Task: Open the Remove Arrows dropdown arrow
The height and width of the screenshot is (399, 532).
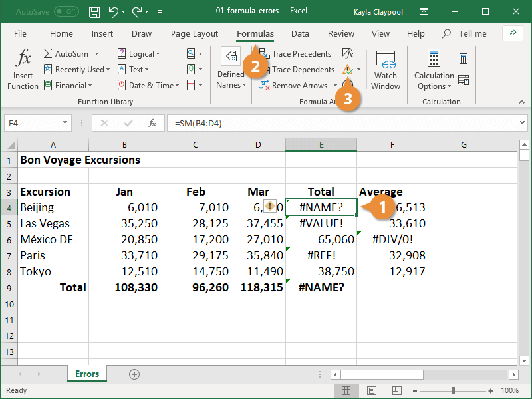Action: coord(335,86)
